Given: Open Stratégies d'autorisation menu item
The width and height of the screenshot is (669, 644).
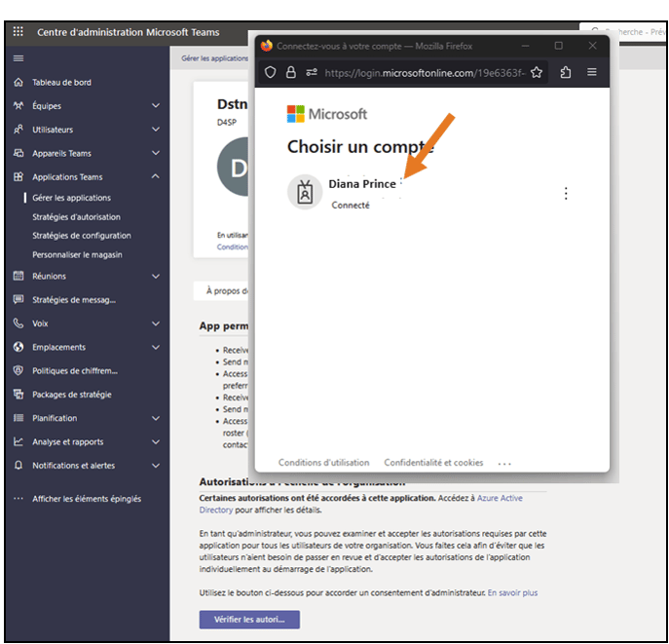Looking at the screenshot, I should pos(76,217).
